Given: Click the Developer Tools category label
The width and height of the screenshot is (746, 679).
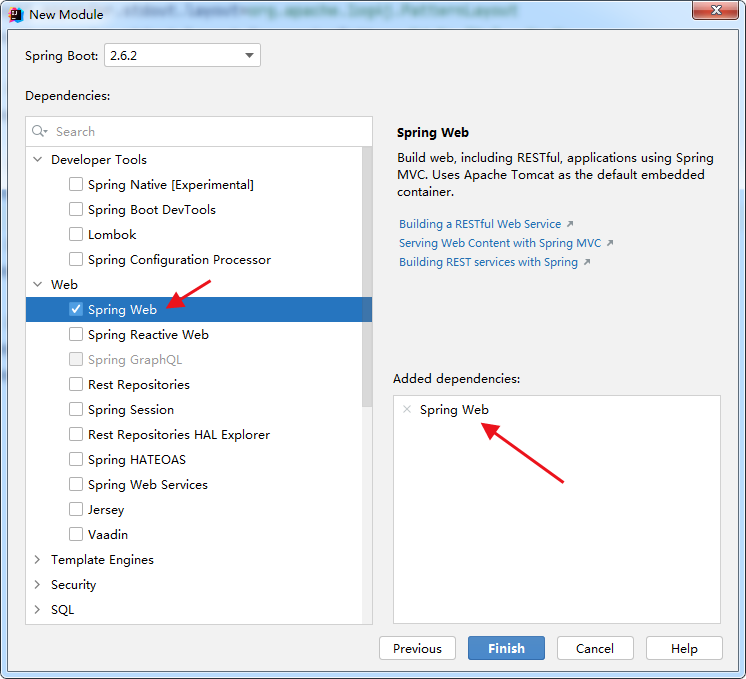Looking at the screenshot, I should pyautogui.click(x=99, y=160).
